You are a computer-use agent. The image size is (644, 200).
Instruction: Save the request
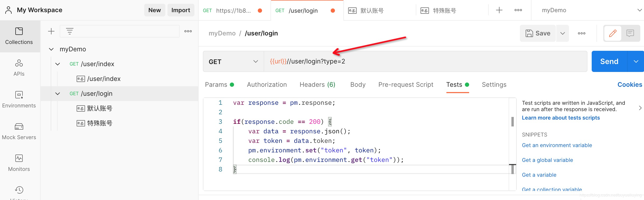(x=538, y=33)
